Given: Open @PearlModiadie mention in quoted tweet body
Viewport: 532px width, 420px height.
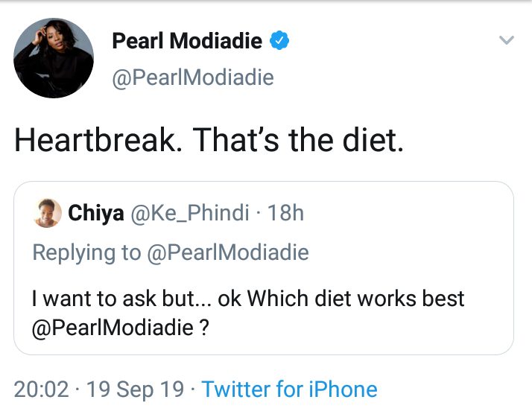Looking at the screenshot, I should pos(113,328).
